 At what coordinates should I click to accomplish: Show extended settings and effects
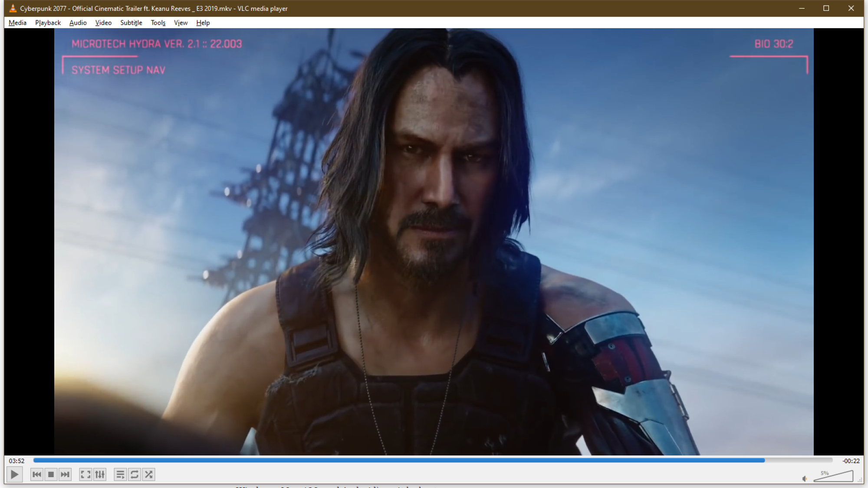pos(100,475)
